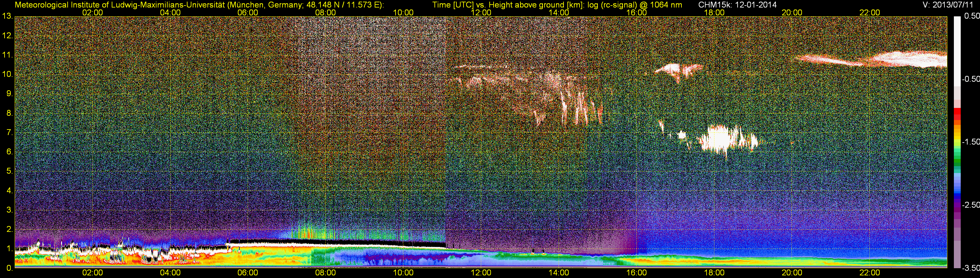
Task: Click the '12:00' label on the bottom time axis
Action: point(481,273)
